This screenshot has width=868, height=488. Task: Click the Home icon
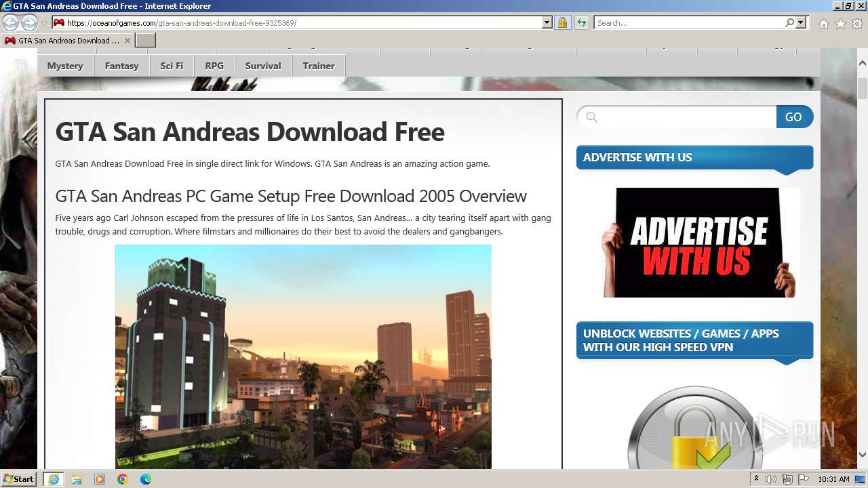coord(823,24)
